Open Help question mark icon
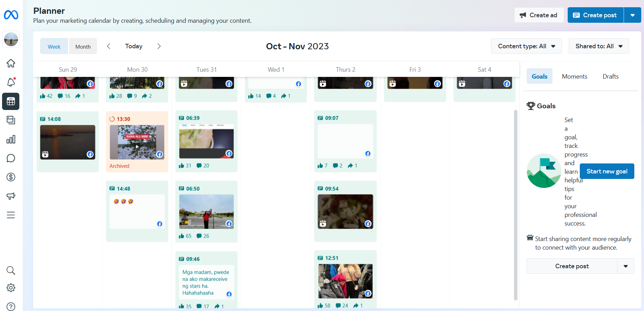Image resolution: width=644 pixels, height=311 pixels. pos(11,307)
